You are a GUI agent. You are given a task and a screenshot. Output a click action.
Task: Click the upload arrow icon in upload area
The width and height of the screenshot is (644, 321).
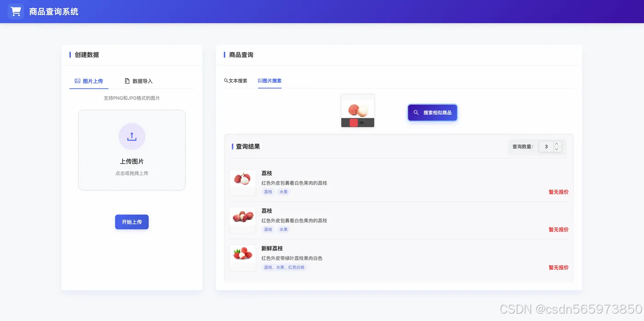(132, 136)
